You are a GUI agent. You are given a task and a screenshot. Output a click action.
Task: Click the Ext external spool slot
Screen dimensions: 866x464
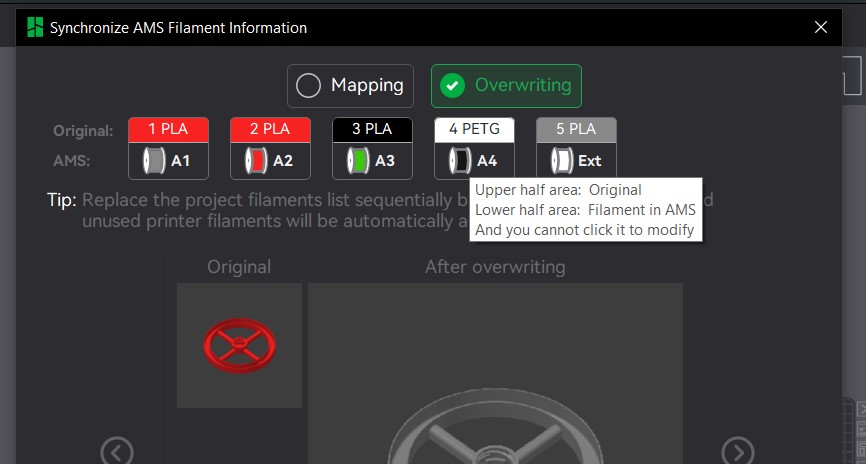pos(563,160)
